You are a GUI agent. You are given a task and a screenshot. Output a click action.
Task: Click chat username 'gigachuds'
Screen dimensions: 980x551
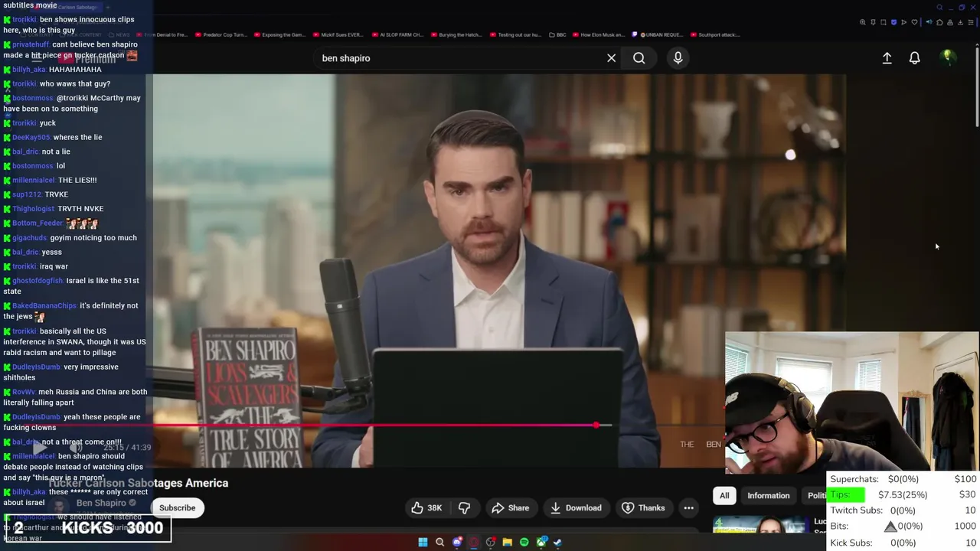pos(30,237)
